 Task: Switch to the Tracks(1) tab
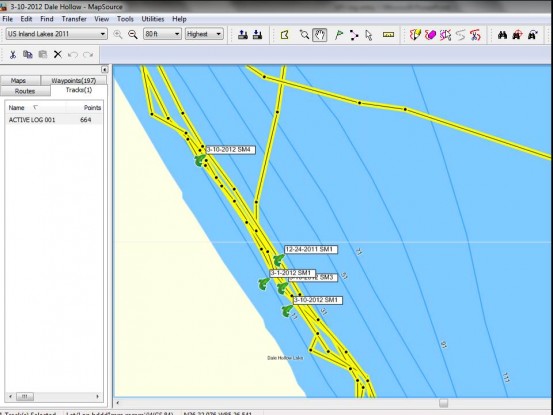point(79,90)
